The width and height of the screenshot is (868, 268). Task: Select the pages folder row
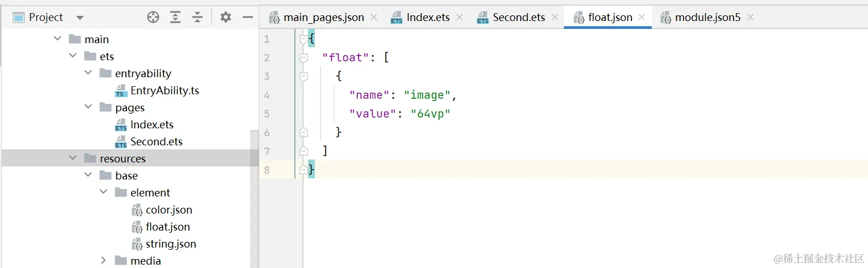[129, 107]
